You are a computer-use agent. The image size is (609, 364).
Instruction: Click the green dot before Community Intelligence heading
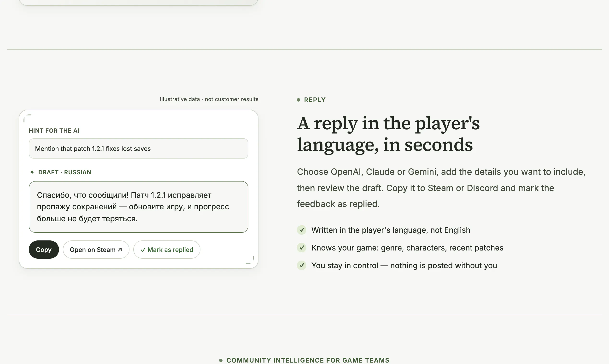(x=221, y=360)
